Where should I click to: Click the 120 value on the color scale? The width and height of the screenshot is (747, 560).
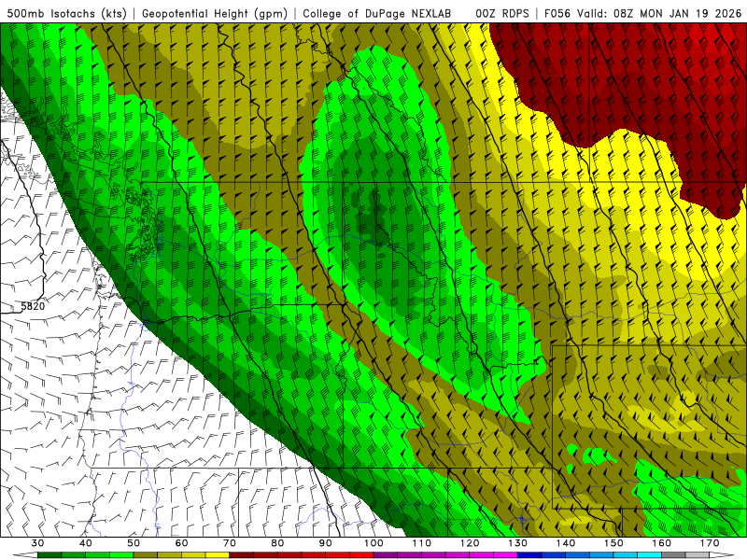pos(470,543)
